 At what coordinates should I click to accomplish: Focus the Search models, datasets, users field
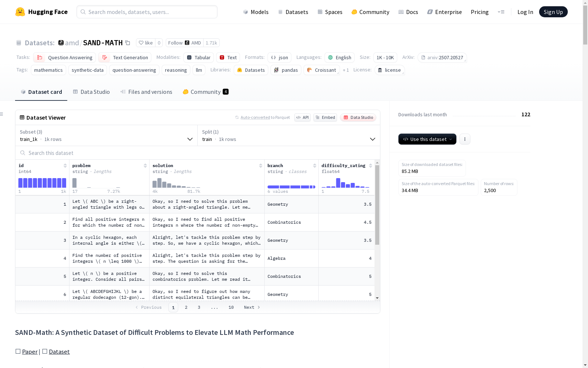tap(147, 12)
